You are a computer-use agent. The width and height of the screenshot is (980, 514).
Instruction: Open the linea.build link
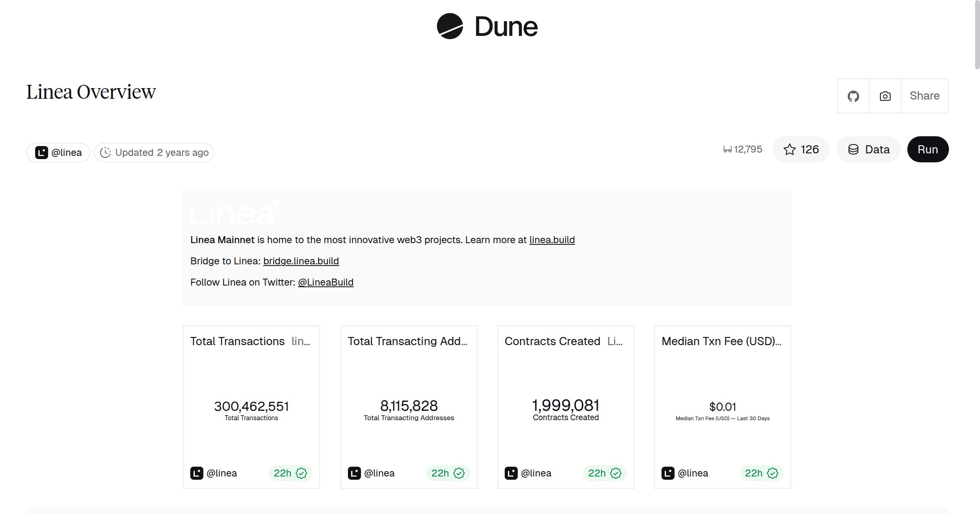point(551,240)
